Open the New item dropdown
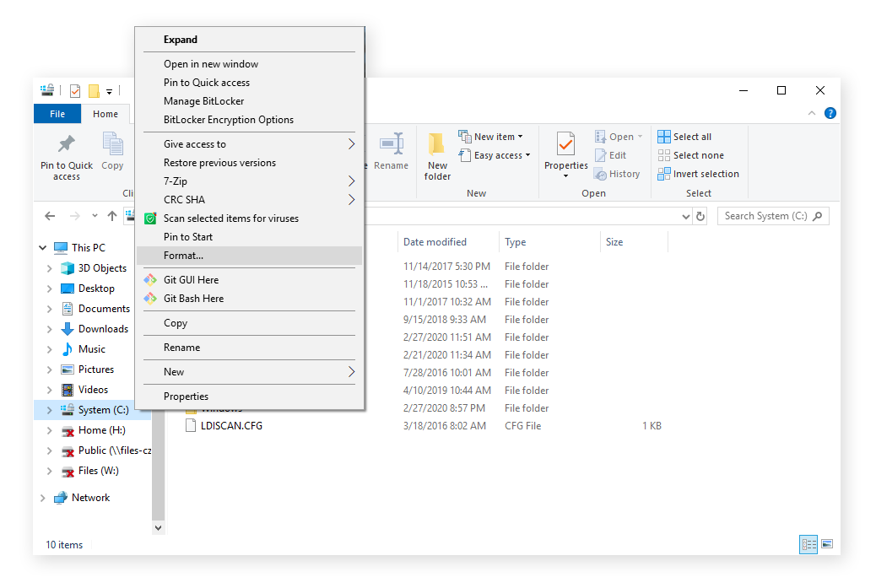 click(x=491, y=136)
